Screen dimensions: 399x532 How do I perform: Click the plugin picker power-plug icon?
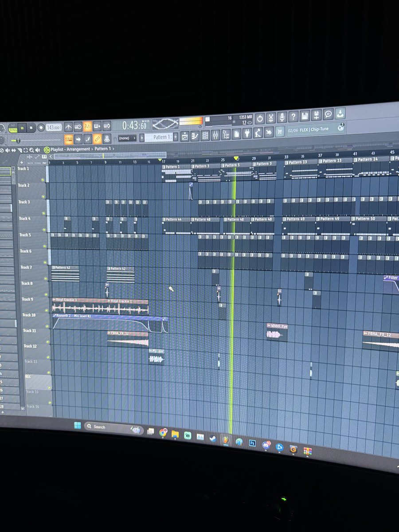click(x=247, y=135)
